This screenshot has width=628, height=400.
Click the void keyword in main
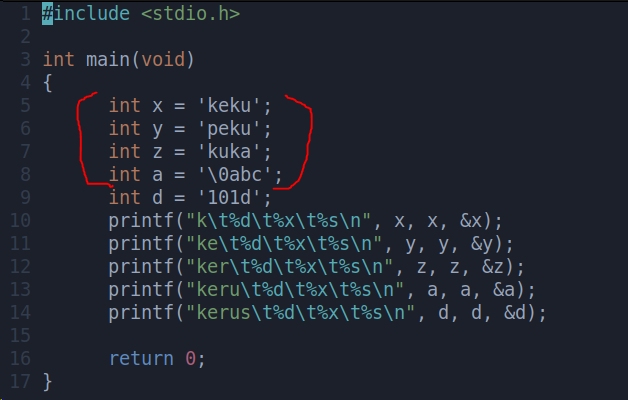pos(163,60)
